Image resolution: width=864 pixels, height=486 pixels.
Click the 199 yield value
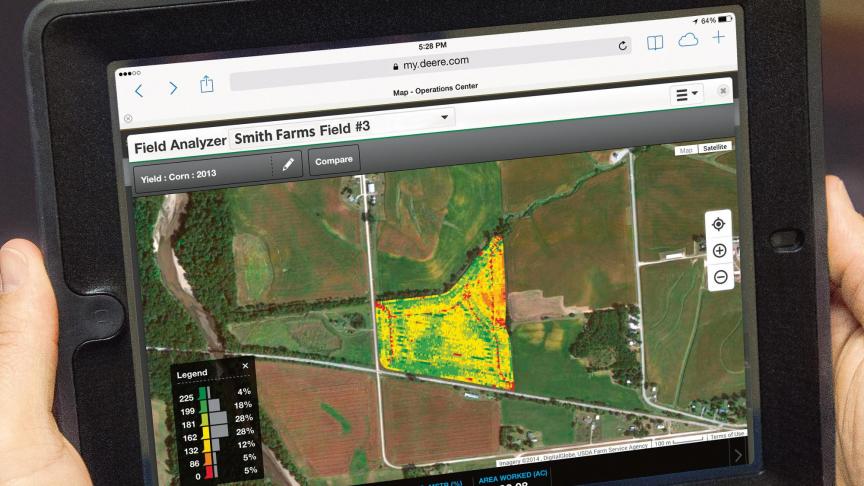187,411
